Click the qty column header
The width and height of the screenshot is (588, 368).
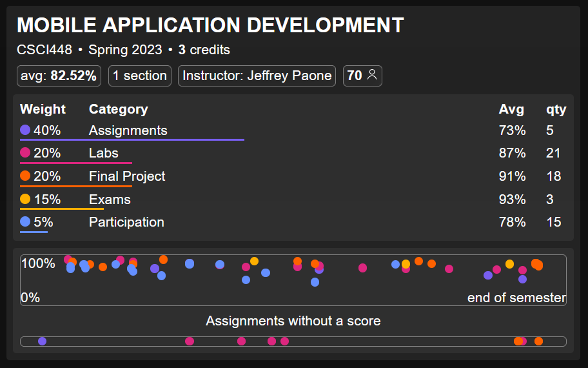[x=556, y=109]
